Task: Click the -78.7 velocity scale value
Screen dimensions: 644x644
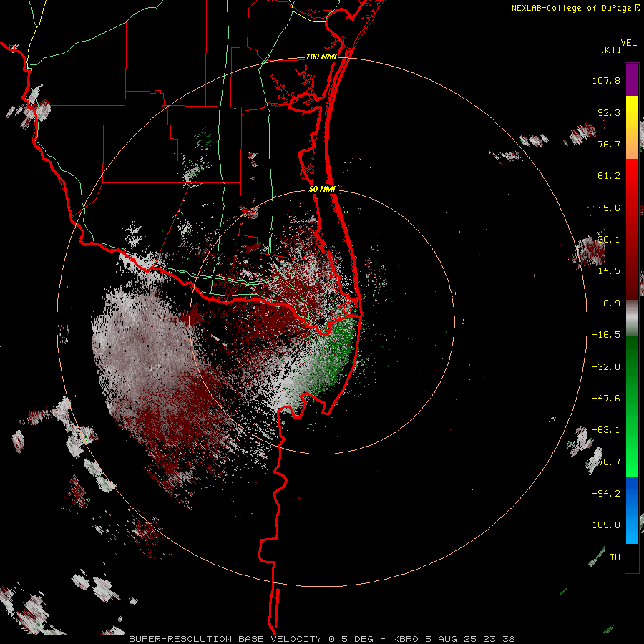Action: point(606,462)
